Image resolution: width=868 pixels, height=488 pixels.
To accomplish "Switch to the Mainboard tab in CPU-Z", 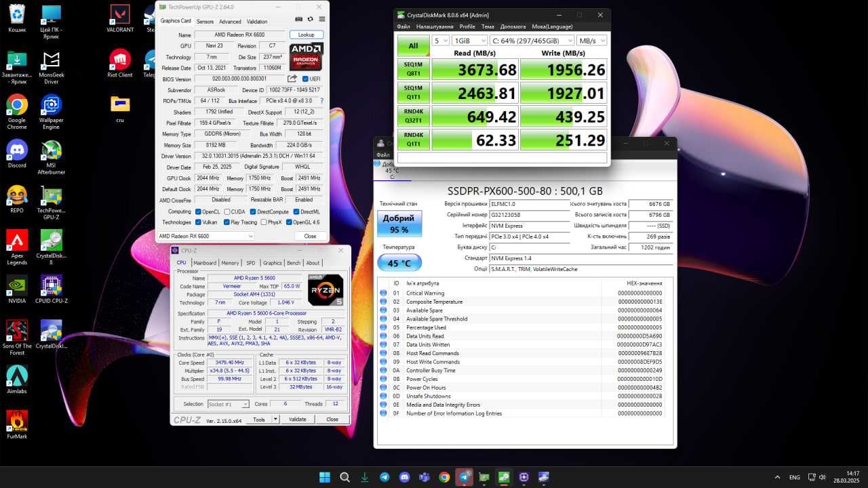I will 205,263.
